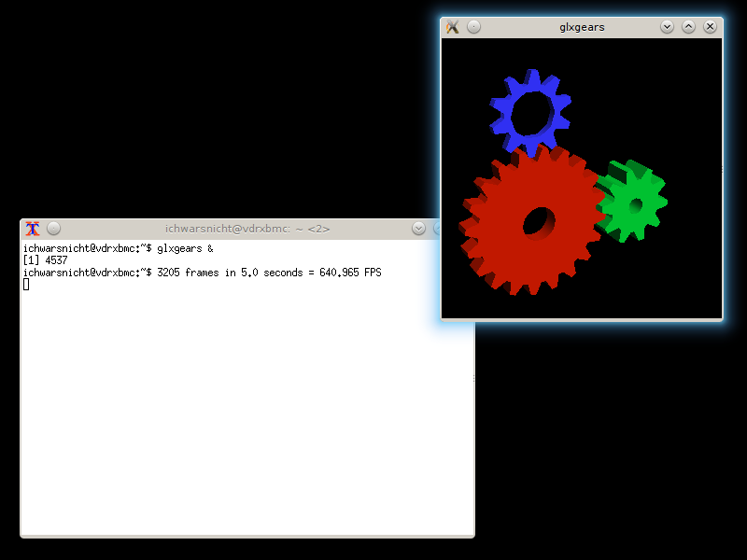The height and width of the screenshot is (560, 747).
Task: Click the '640.965 FPS' output text
Action: (350, 273)
